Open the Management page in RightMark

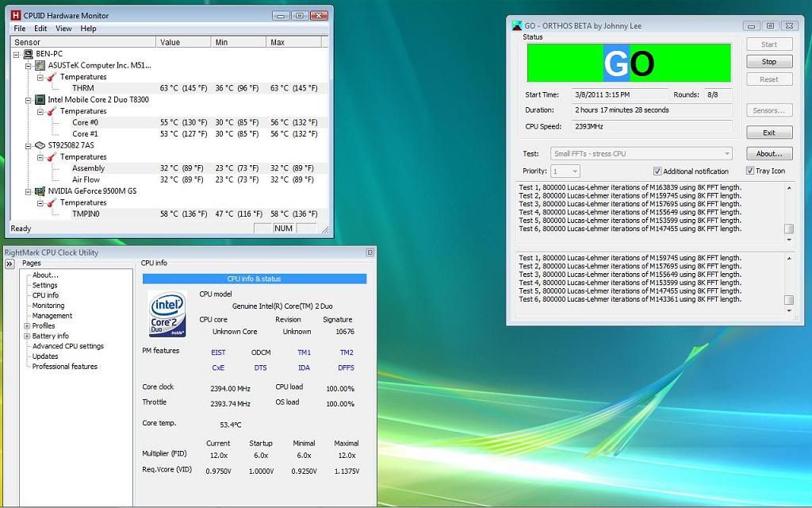pyautogui.click(x=52, y=316)
